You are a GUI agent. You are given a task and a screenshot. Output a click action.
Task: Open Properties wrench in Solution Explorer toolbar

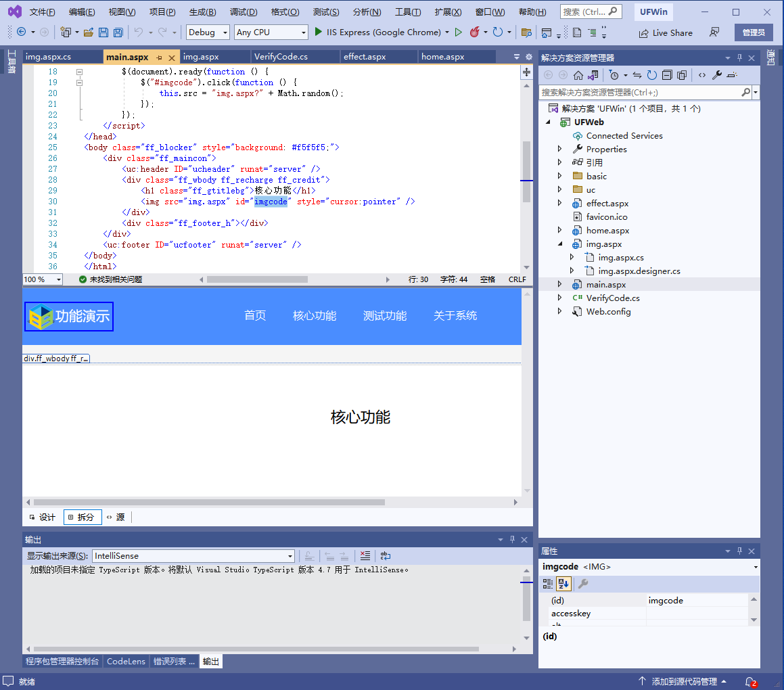tap(717, 75)
